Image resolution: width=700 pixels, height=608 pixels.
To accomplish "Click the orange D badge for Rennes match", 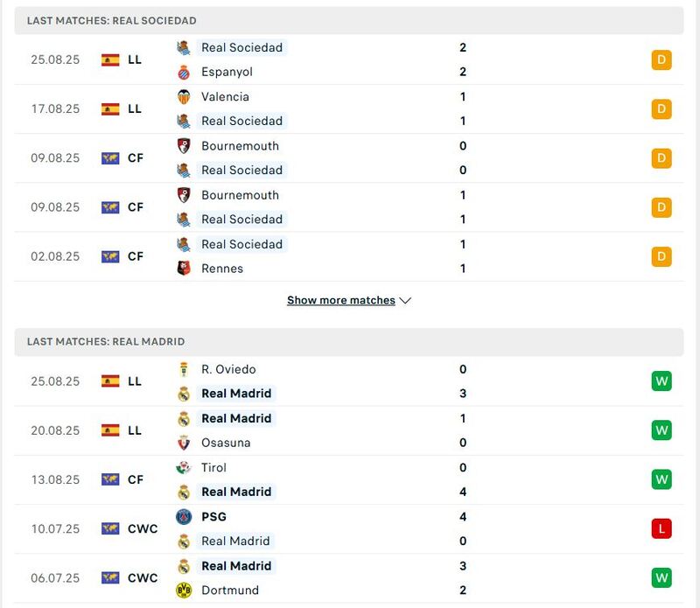I will pyautogui.click(x=661, y=256).
